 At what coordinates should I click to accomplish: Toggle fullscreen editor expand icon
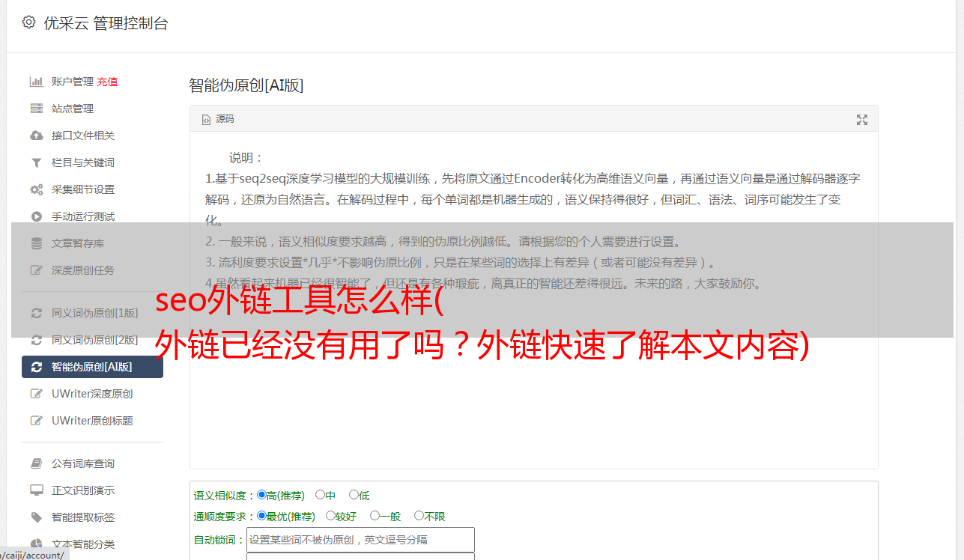[x=862, y=119]
